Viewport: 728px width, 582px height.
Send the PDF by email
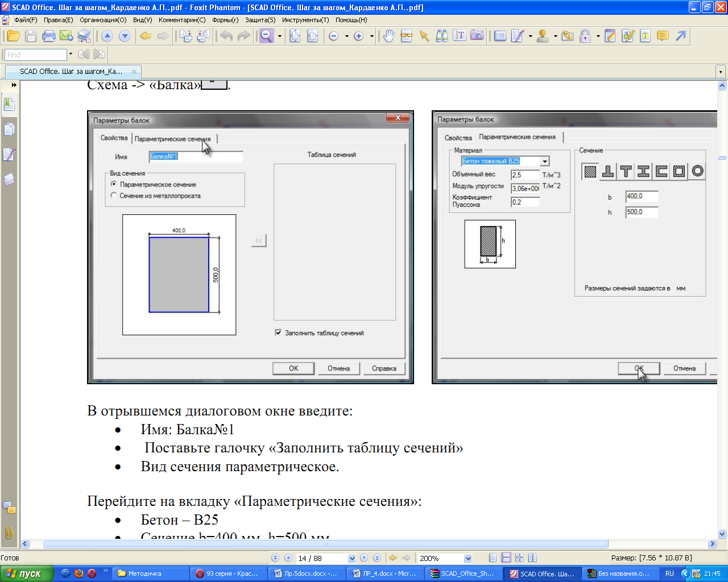(x=67, y=36)
